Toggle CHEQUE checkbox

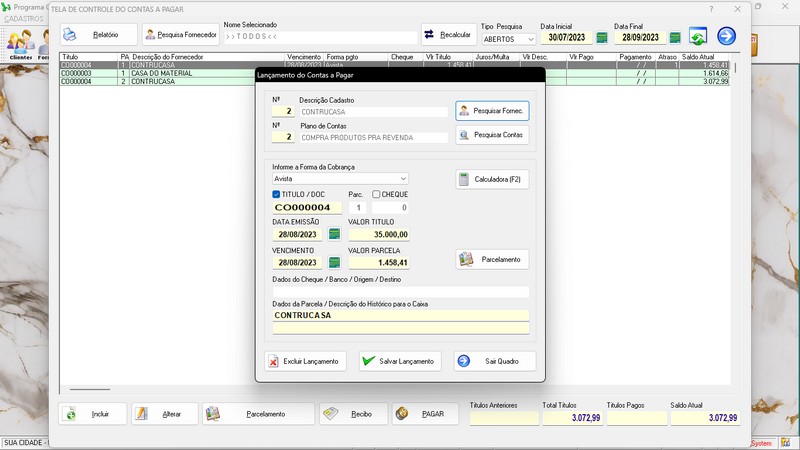coord(376,194)
